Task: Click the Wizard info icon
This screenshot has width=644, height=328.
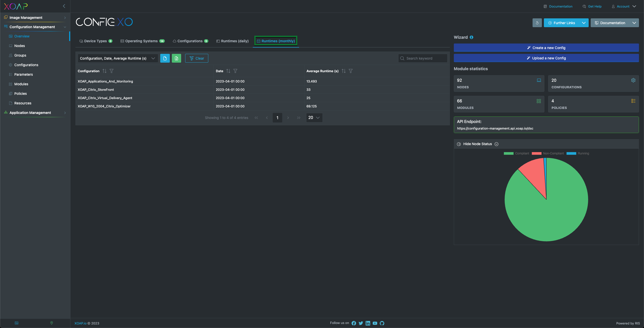Action: point(471,37)
